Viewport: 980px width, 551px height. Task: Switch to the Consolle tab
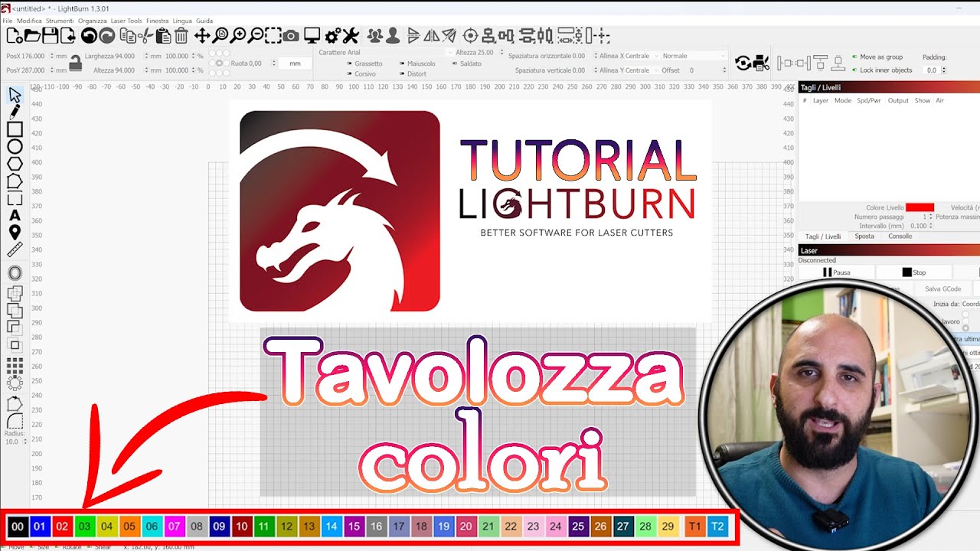(900, 236)
